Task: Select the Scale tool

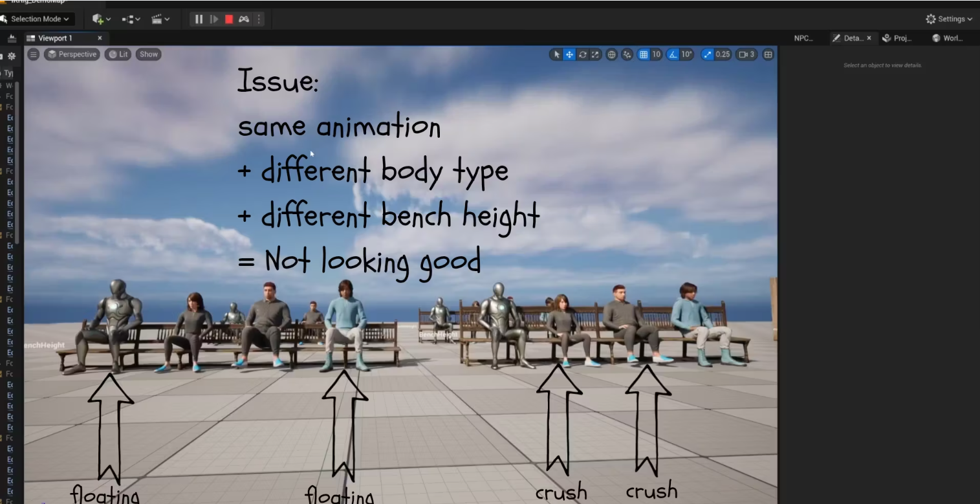Action: pyautogui.click(x=594, y=54)
